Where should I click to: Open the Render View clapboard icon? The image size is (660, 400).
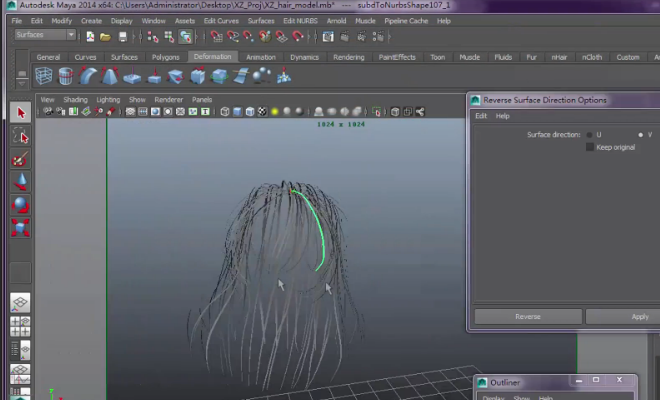(x=328, y=37)
